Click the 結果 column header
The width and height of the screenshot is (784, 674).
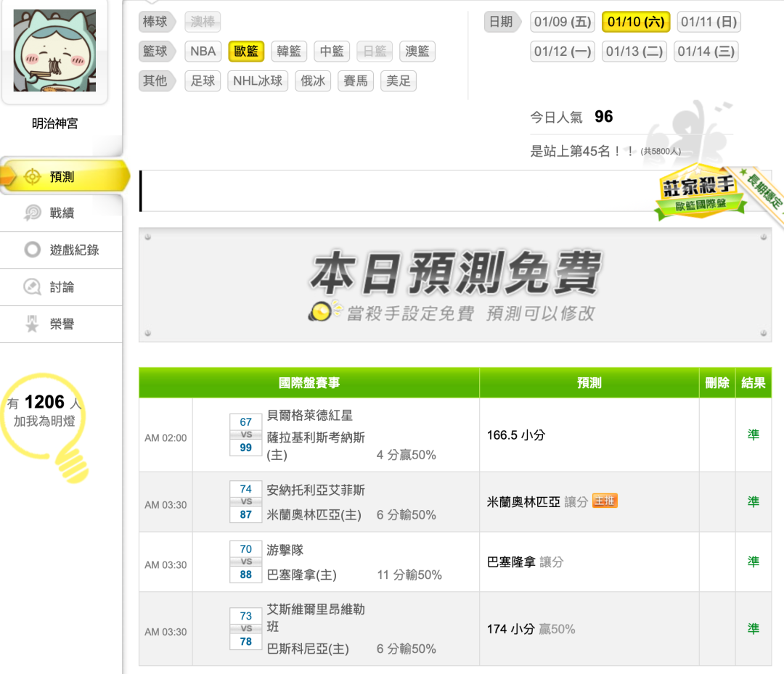[754, 383]
